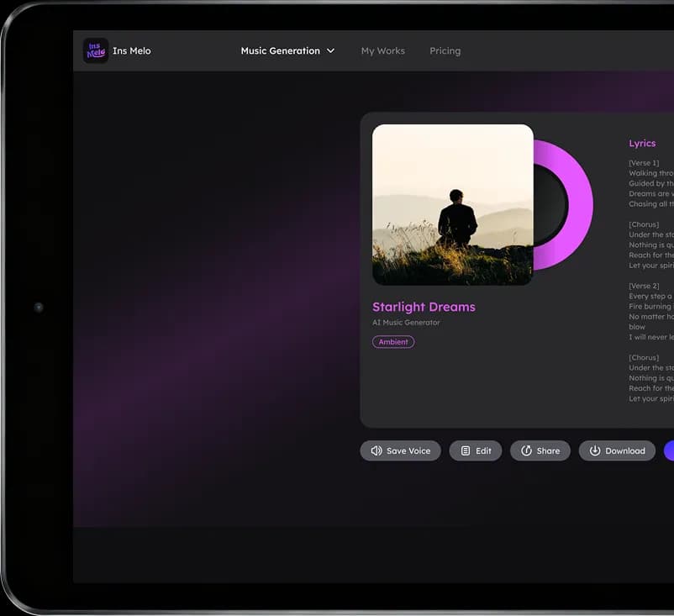Select Music Generation in the top navigation
Viewport: 674px width, 616px height.
[281, 51]
